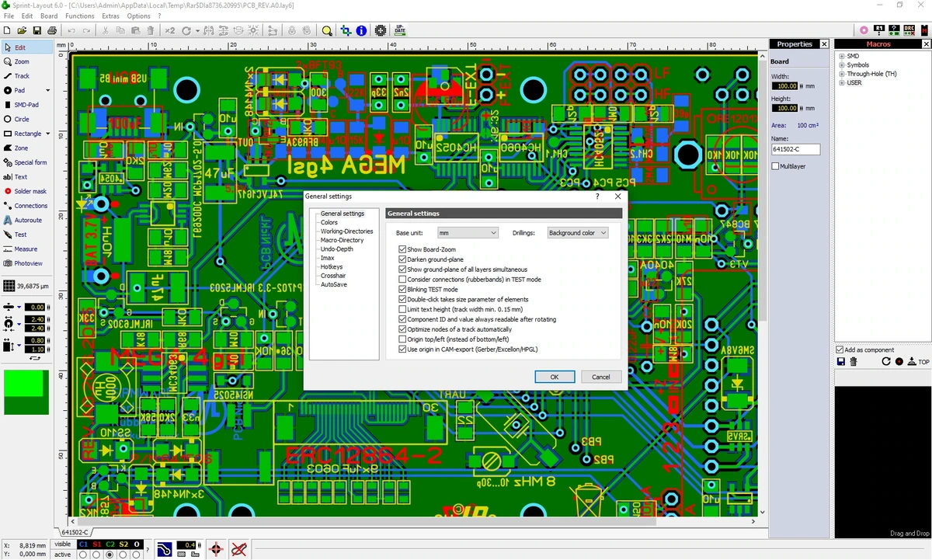
Task: Click the R1 component panel icon
Action: [879, 30]
